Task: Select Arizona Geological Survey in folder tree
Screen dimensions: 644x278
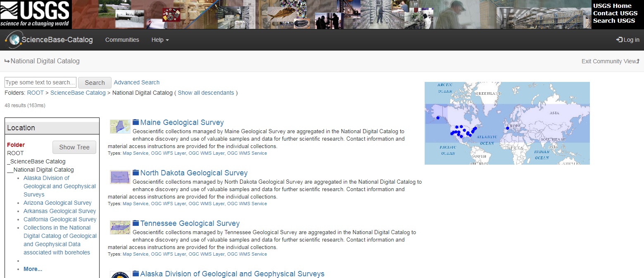Action: tap(57, 203)
